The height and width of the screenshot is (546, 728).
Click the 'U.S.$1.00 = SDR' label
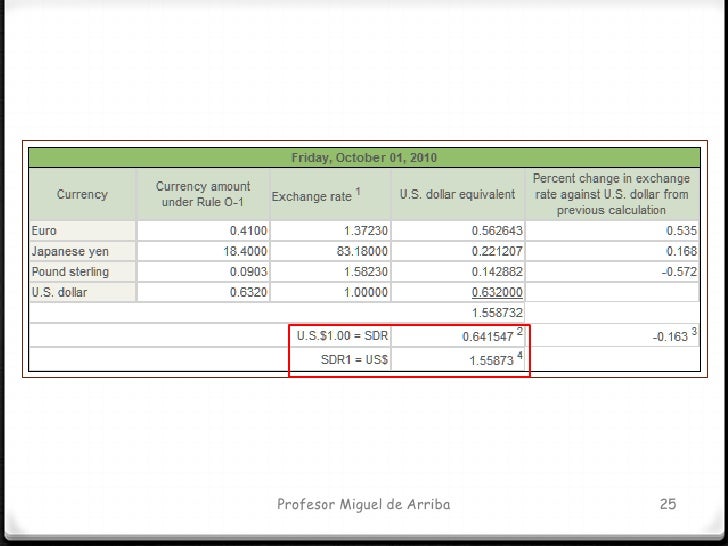(x=342, y=336)
